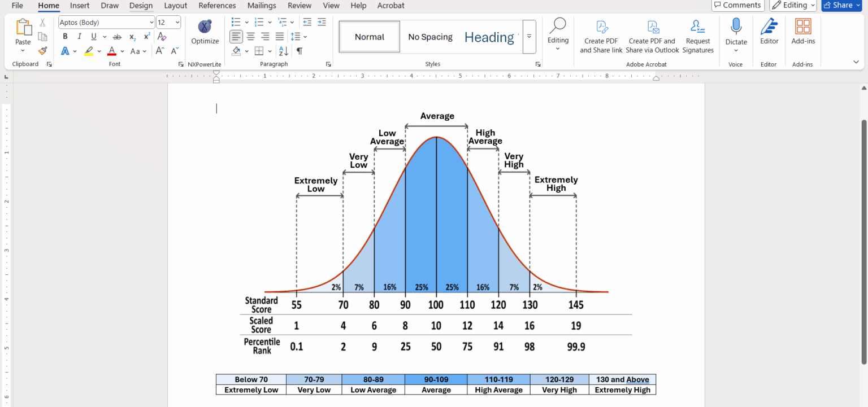Switch to the Insert ribbon tab

pos(79,6)
